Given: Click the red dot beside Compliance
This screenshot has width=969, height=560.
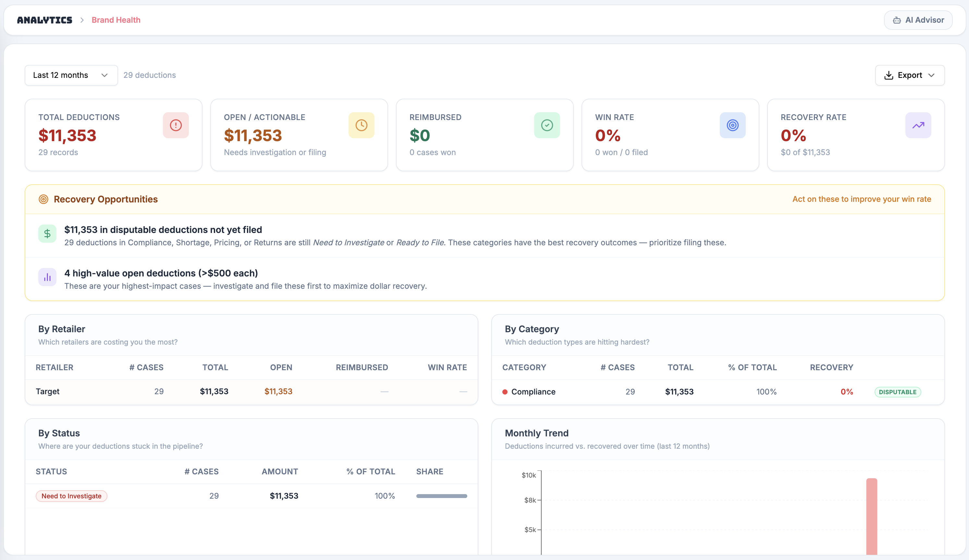Looking at the screenshot, I should tap(505, 392).
